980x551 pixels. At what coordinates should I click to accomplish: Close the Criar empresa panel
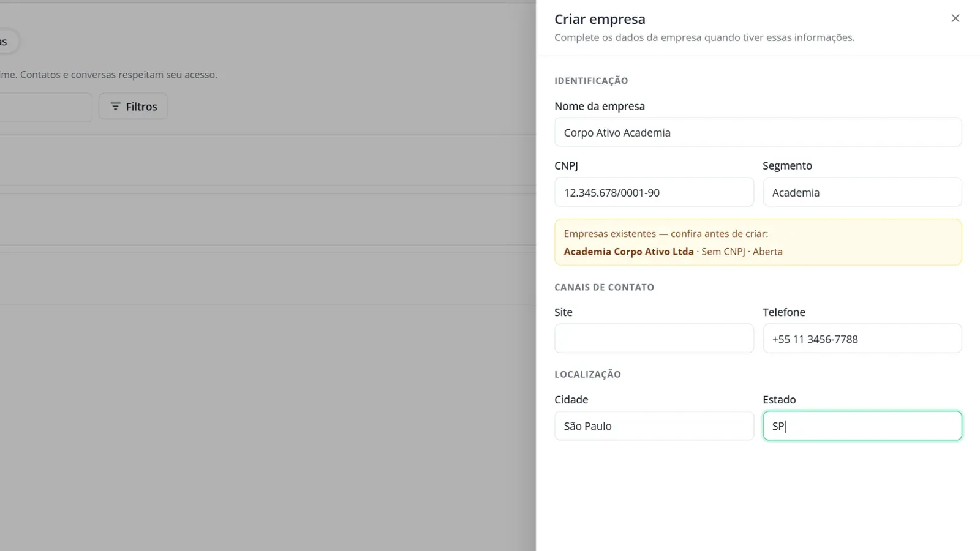click(955, 18)
